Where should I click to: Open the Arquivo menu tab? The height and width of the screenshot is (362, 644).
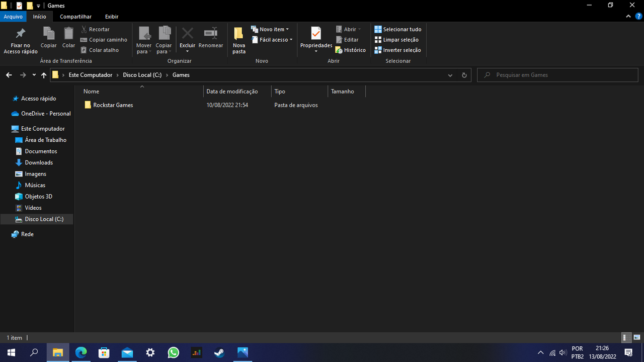click(13, 17)
